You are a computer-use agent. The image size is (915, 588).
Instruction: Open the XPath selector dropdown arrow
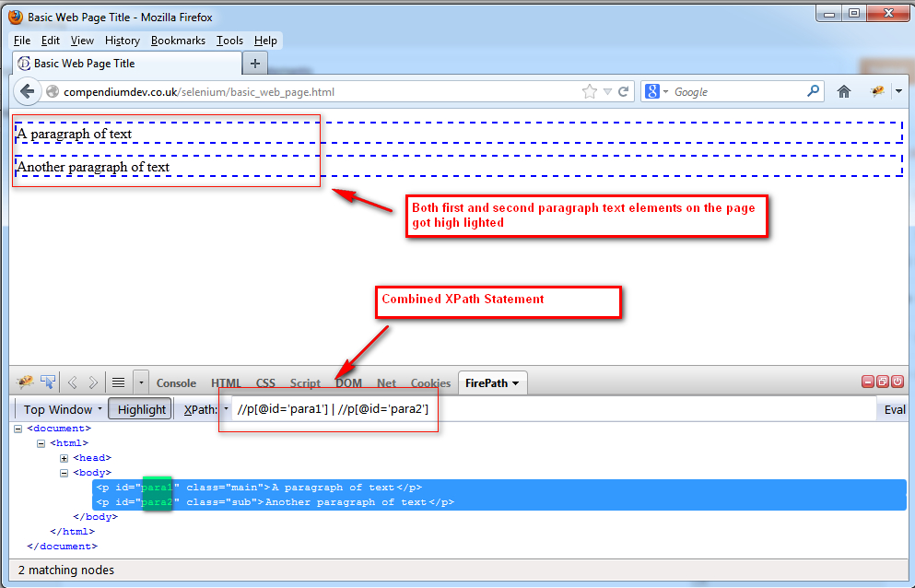coord(224,408)
